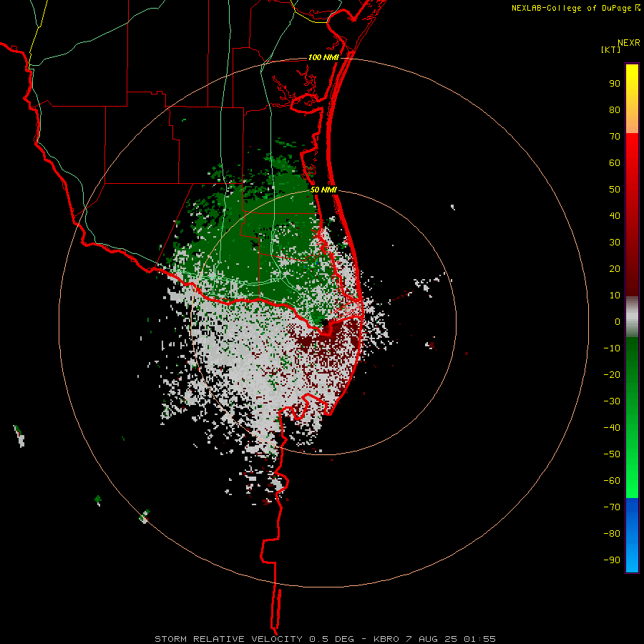Click the -40 value on the velocity scale
Image resolution: width=644 pixels, height=644 pixels.
click(612, 428)
